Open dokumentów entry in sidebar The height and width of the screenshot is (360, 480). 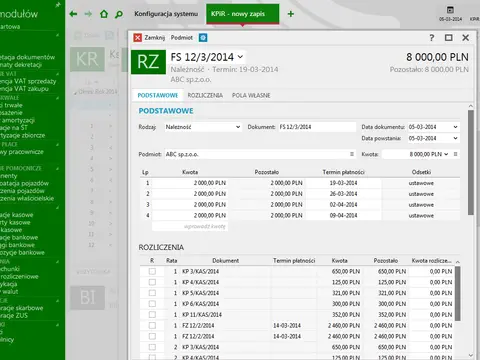27,57
